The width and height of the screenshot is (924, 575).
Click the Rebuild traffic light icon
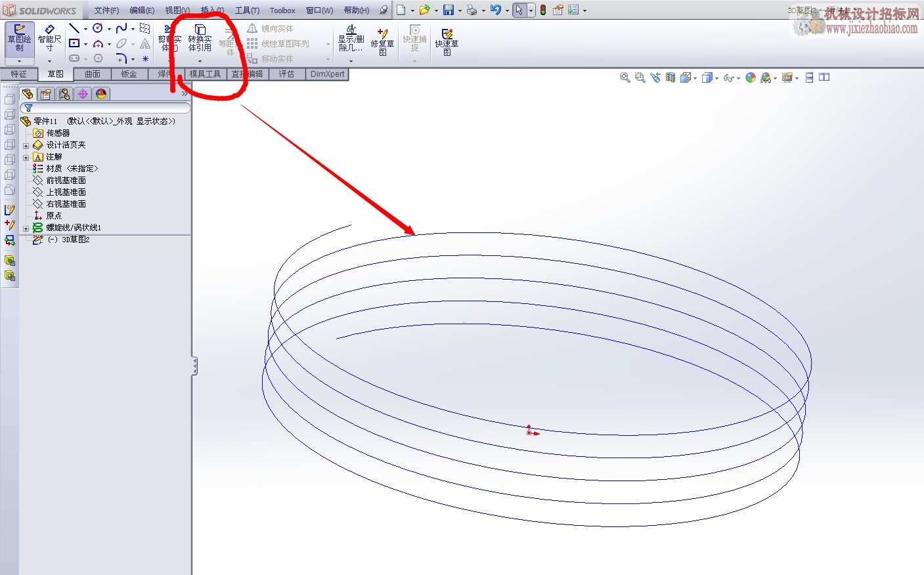point(543,10)
